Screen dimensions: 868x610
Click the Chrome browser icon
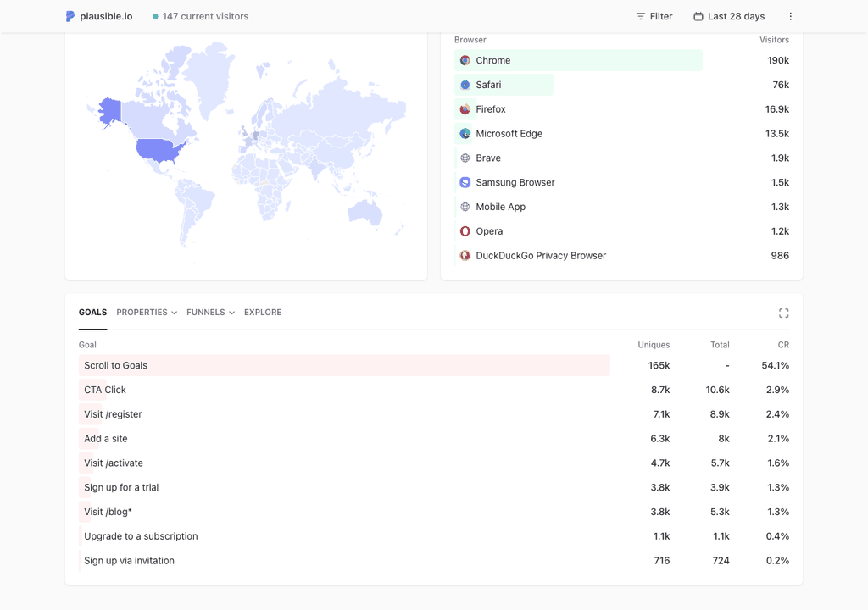pos(465,60)
